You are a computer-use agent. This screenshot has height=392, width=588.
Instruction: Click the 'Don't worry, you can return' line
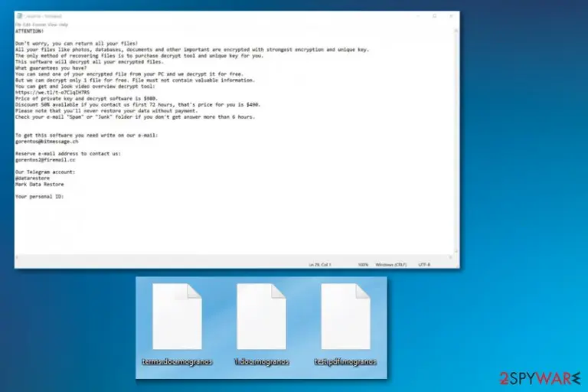click(x=77, y=44)
